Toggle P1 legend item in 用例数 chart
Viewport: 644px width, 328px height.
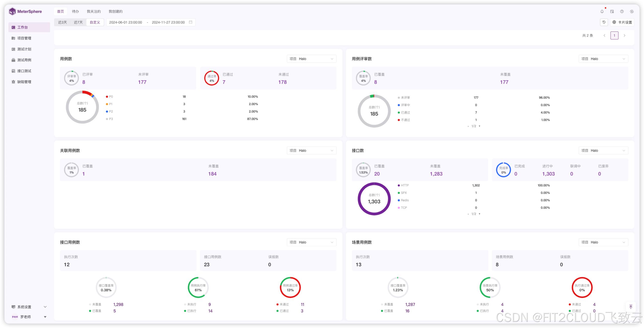click(109, 104)
